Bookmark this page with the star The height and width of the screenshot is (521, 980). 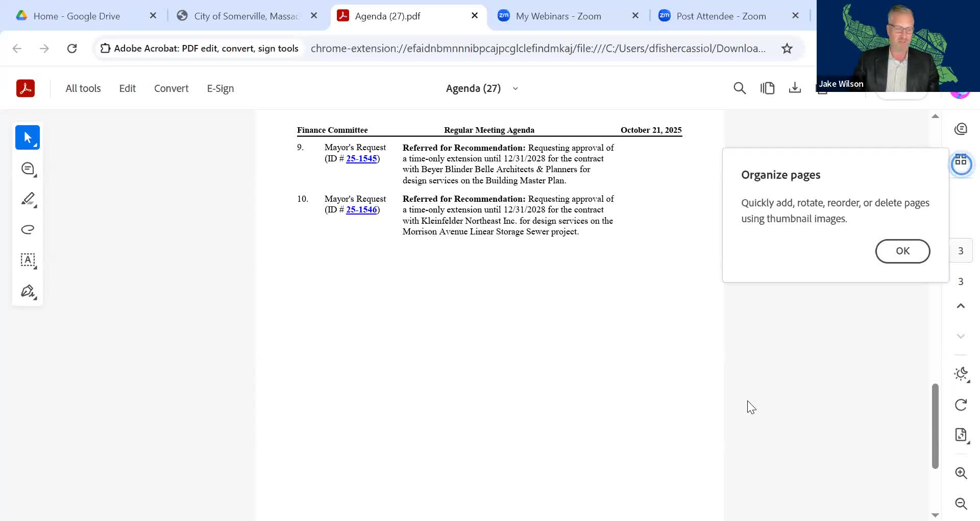coord(787,49)
